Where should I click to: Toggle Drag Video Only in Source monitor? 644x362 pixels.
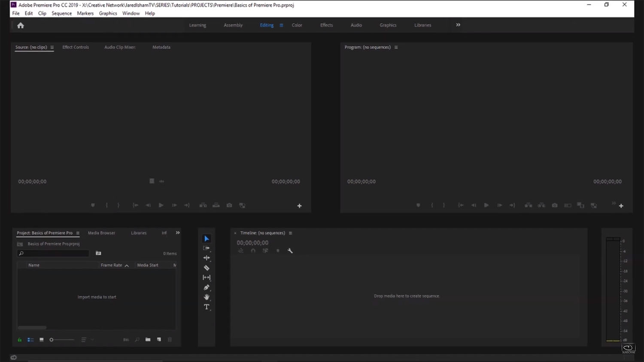[x=152, y=181]
